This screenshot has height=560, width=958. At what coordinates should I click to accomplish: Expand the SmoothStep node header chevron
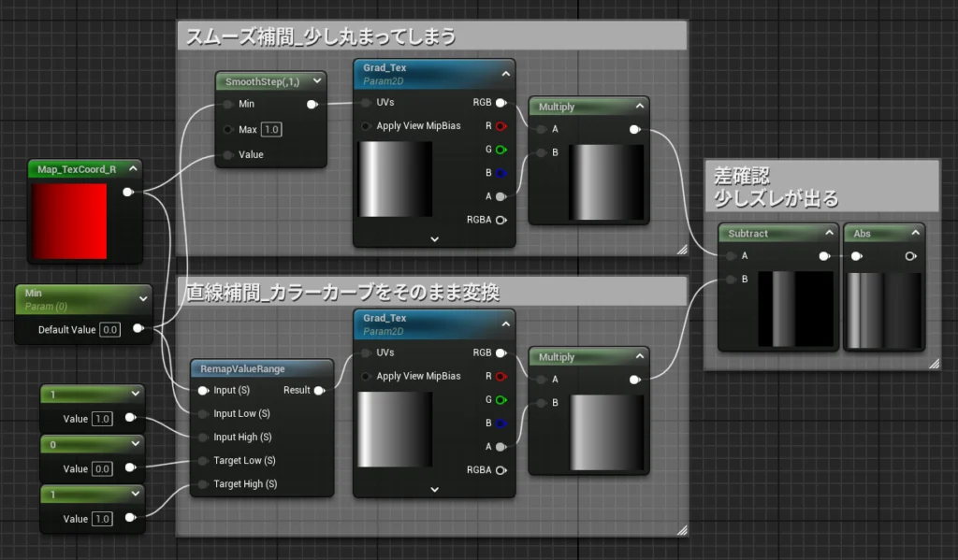pos(318,82)
